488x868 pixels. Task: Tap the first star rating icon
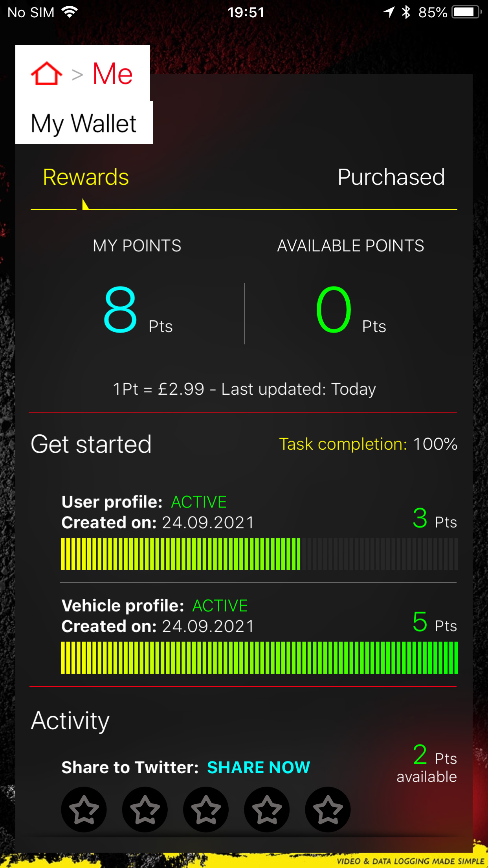click(84, 809)
